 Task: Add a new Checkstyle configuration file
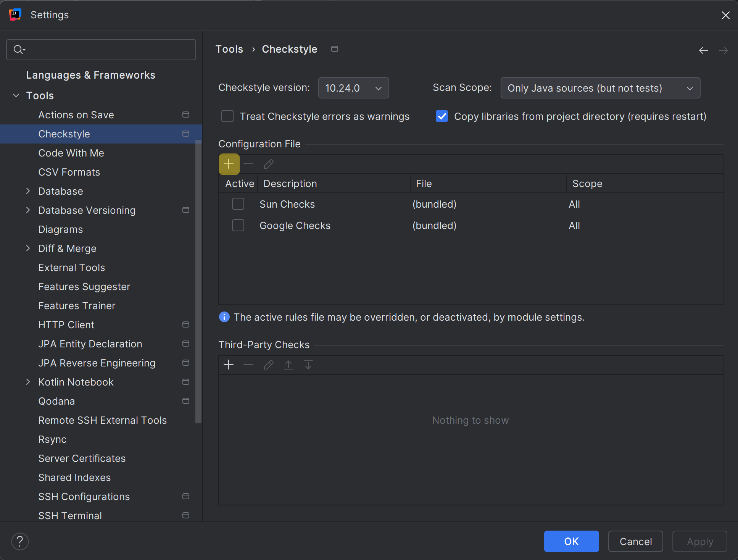(229, 164)
